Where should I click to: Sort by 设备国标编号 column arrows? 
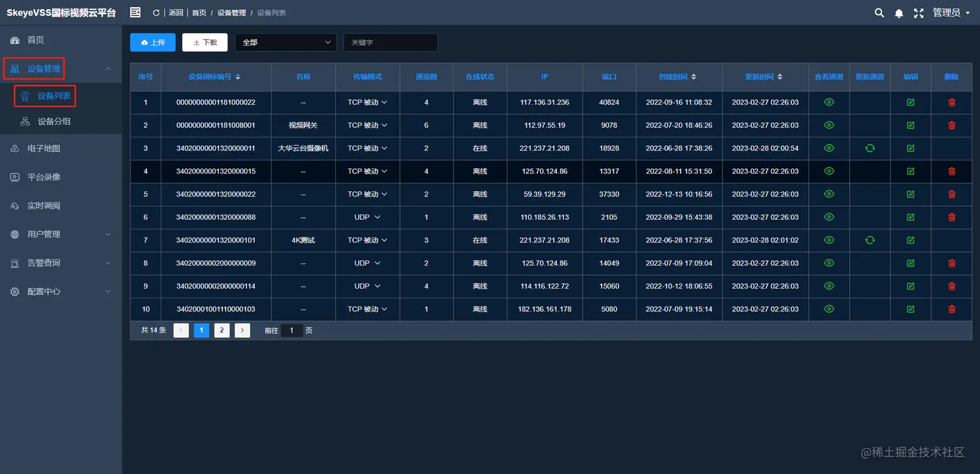(238, 77)
